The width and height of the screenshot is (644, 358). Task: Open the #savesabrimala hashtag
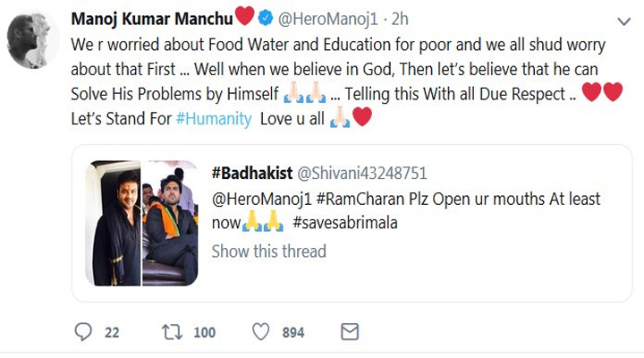(345, 222)
